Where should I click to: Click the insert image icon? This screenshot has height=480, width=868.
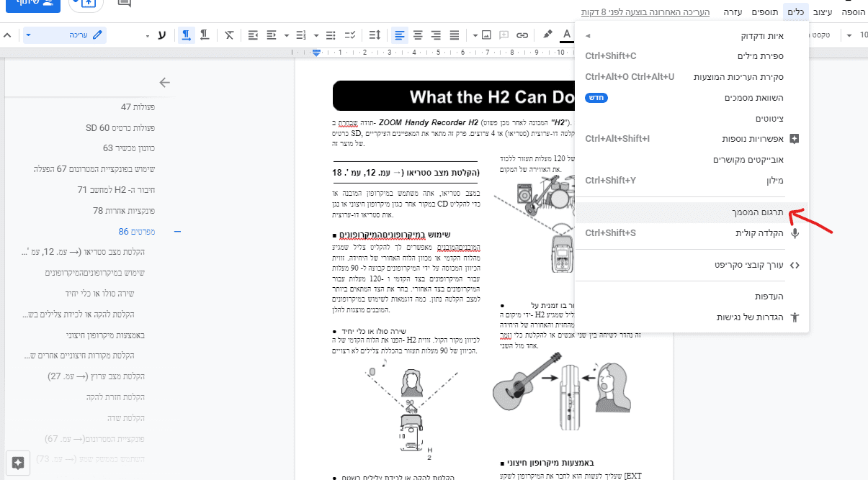486,35
